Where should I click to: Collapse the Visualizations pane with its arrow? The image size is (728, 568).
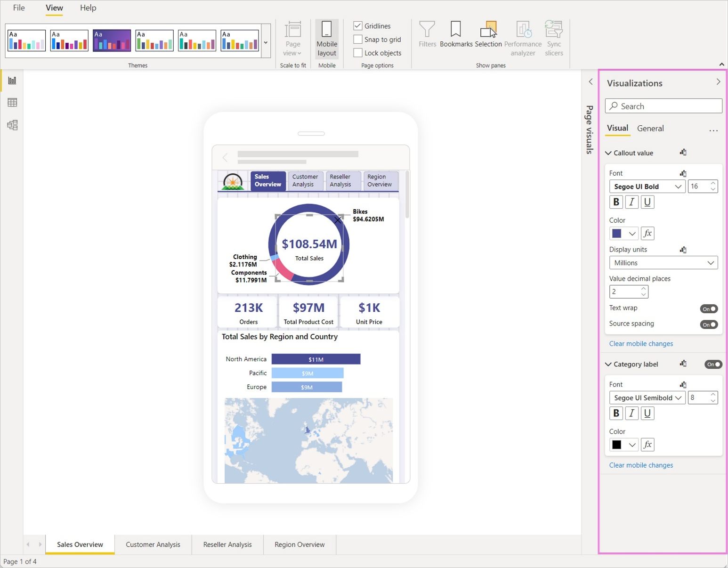[x=718, y=82]
